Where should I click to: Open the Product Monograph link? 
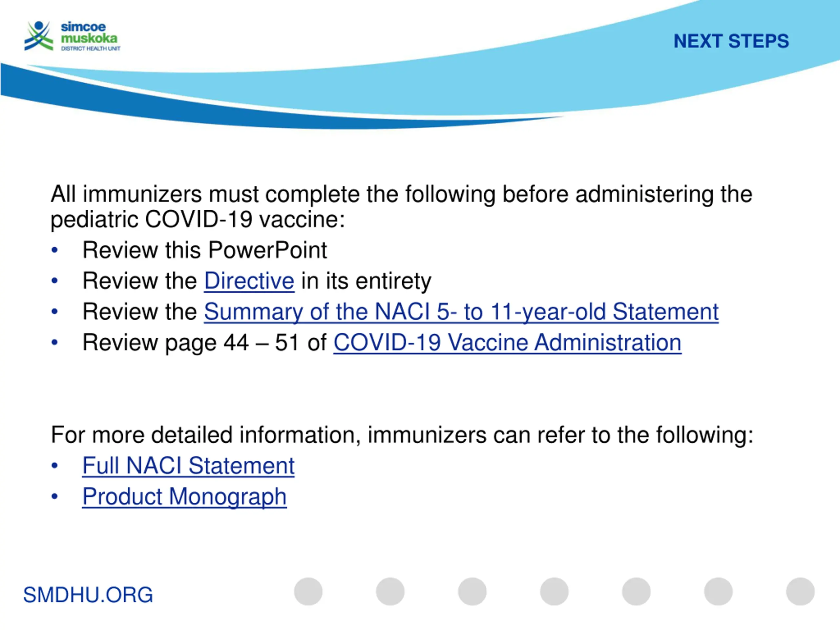[x=184, y=496]
